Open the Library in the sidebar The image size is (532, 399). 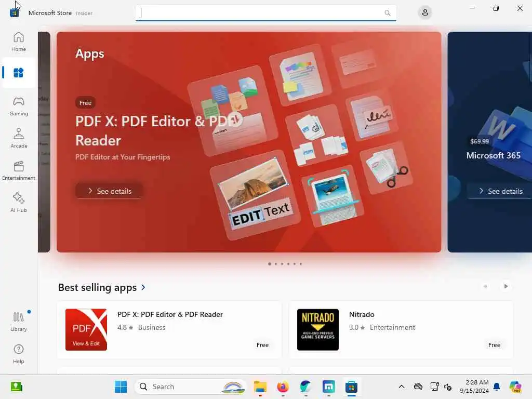tap(18, 322)
